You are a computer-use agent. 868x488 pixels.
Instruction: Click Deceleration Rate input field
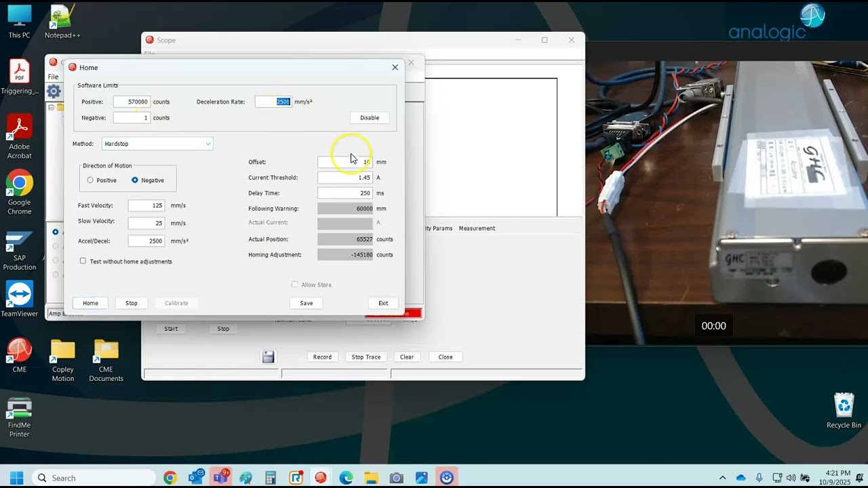pyautogui.click(x=273, y=102)
